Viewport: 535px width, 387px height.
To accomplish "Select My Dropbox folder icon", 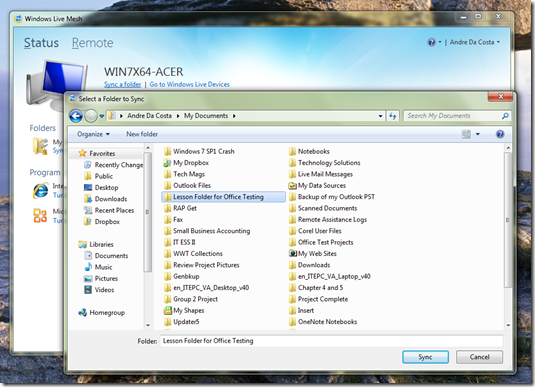I will (167, 163).
